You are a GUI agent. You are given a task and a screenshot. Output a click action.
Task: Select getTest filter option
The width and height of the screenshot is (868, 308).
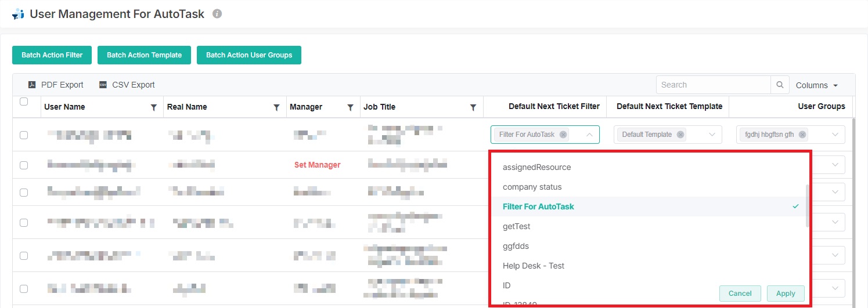[649, 226]
